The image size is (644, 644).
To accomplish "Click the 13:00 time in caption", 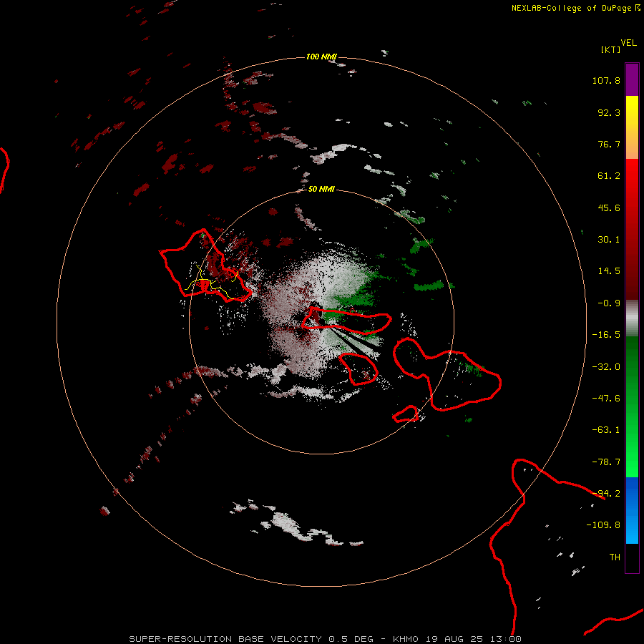I will pyautogui.click(x=506, y=639).
